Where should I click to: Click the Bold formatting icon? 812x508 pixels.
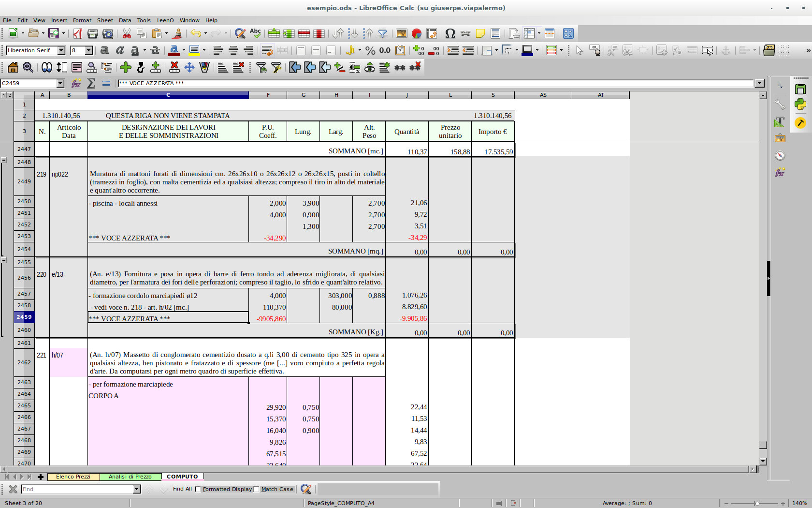click(104, 50)
